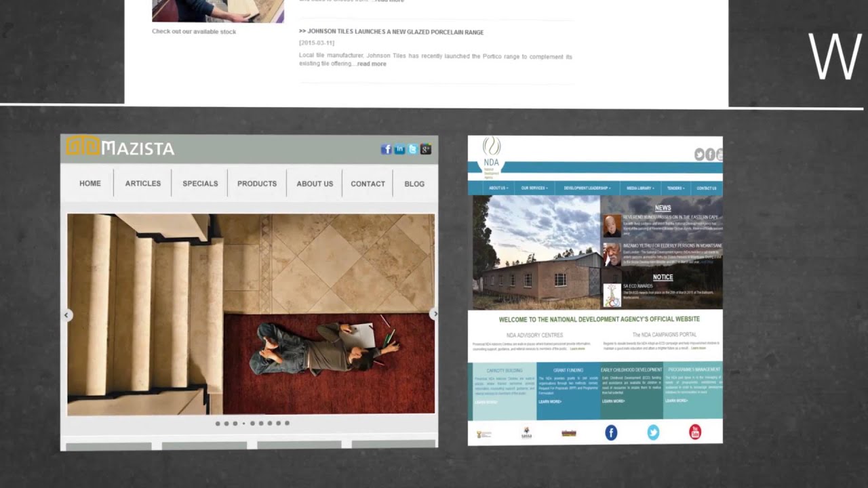Click the NDA logo at top
Image resolution: width=868 pixels, height=488 pixels.
pyautogui.click(x=491, y=157)
